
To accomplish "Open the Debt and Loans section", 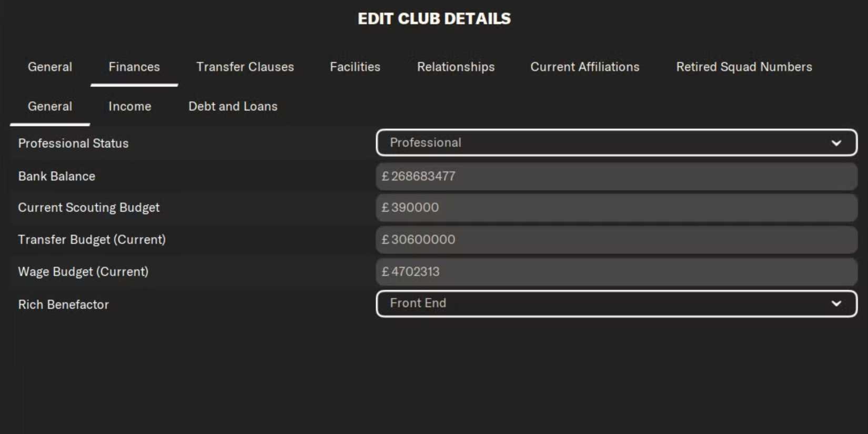I will tap(233, 106).
